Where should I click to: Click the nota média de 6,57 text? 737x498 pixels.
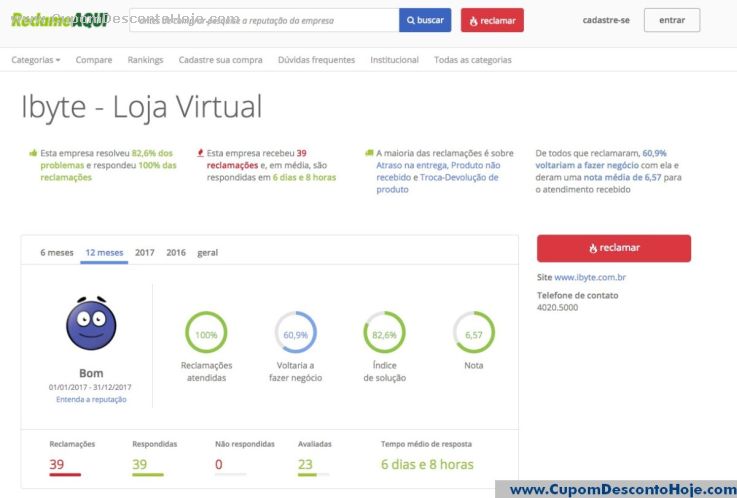click(x=622, y=178)
